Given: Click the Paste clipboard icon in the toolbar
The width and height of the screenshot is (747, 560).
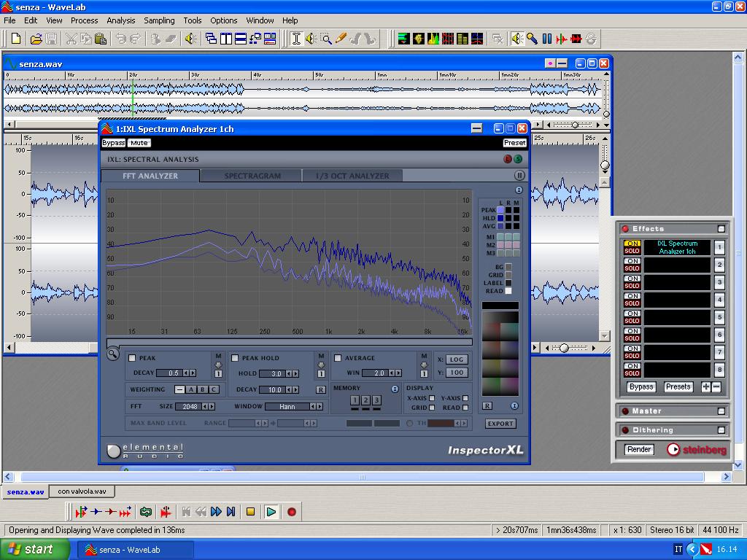Looking at the screenshot, I should [100, 39].
